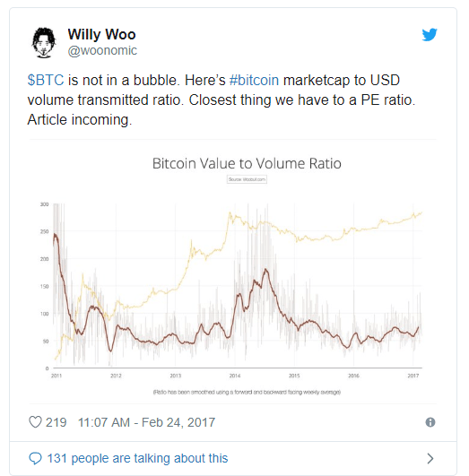Click the 219 likes count
The image size is (469, 476).
coord(56,422)
